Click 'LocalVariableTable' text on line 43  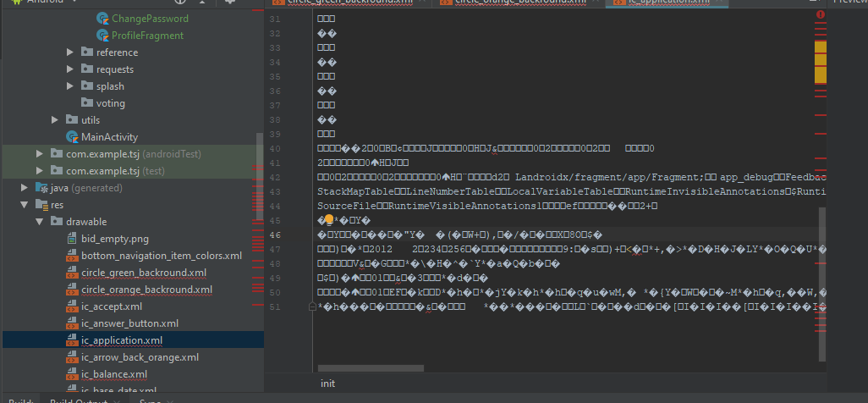pyautogui.click(x=560, y=191)
